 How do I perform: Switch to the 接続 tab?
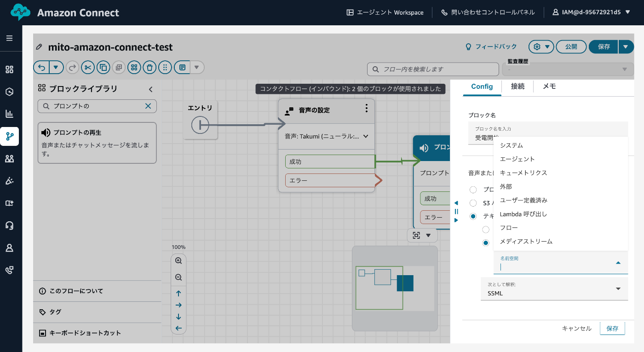pos(517,87)
